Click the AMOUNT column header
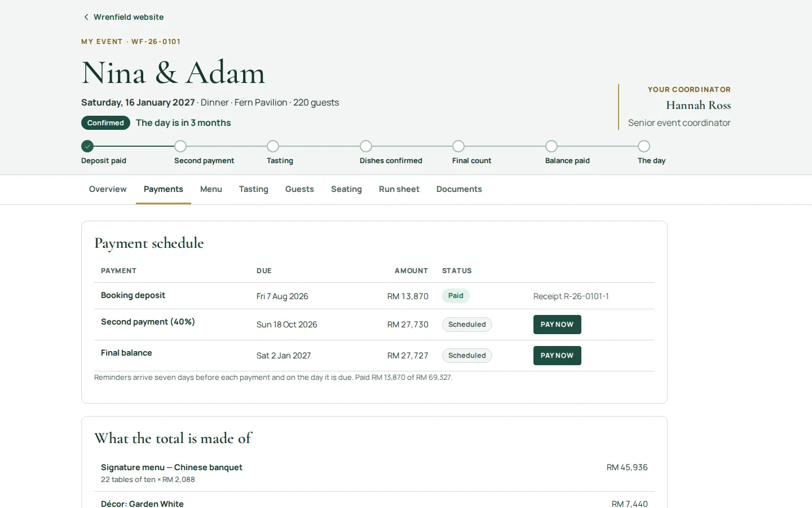This screenshot has height=508, width=812. (411, 271)
